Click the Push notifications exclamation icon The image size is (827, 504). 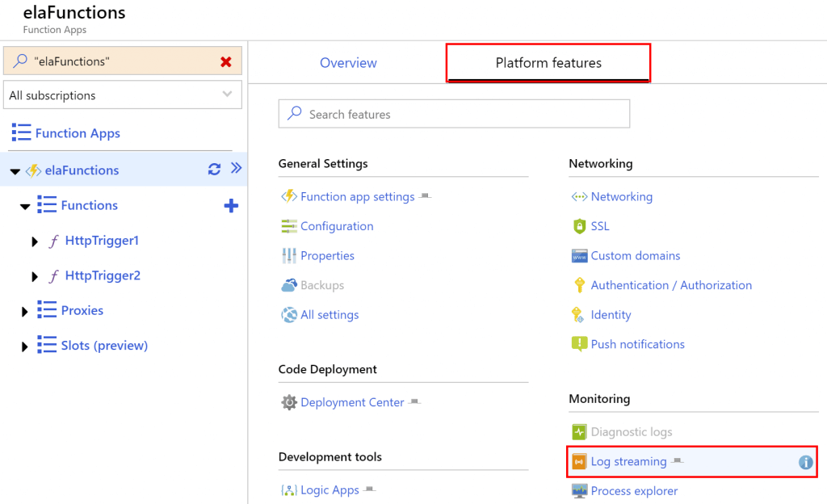click(x=579, y=344)
